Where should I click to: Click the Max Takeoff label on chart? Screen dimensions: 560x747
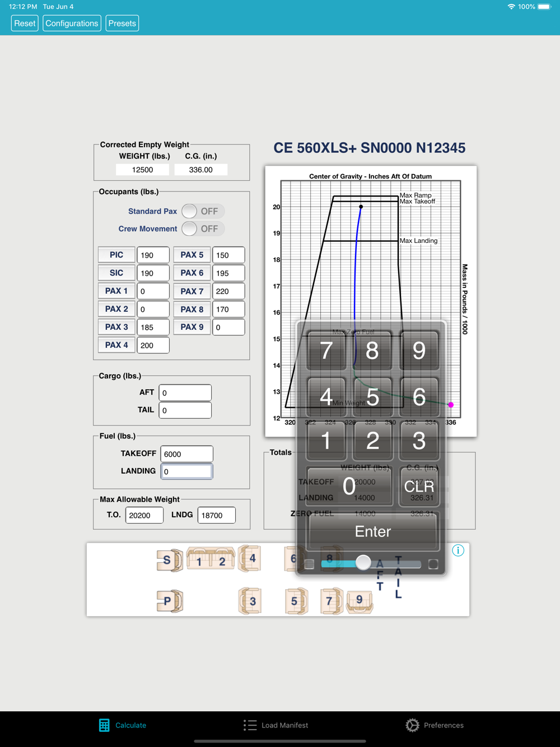[418, 202]
